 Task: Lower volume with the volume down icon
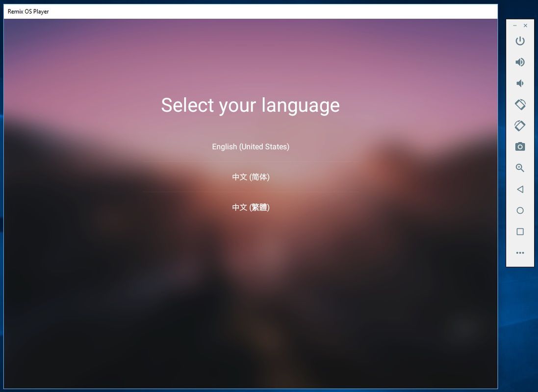pos(520,83)
